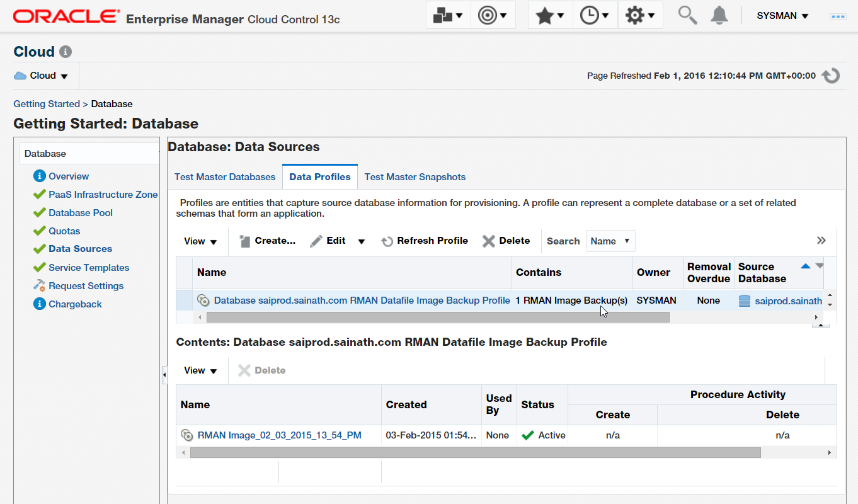
Task: Click the contents table horizontal scrollbar
Action: tap(476, 452)
